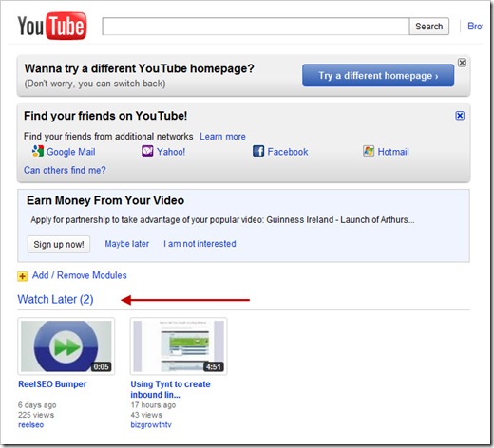Click the Sign up now! button

pos(59,244)
